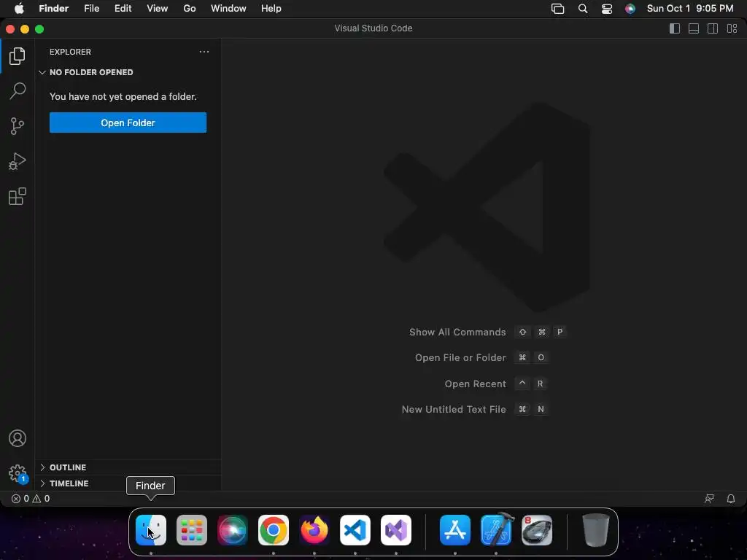Image resolution: width=747 pixels, height=560 pixels.
Task: Expand the TIMELINE section
Action: 128,483
